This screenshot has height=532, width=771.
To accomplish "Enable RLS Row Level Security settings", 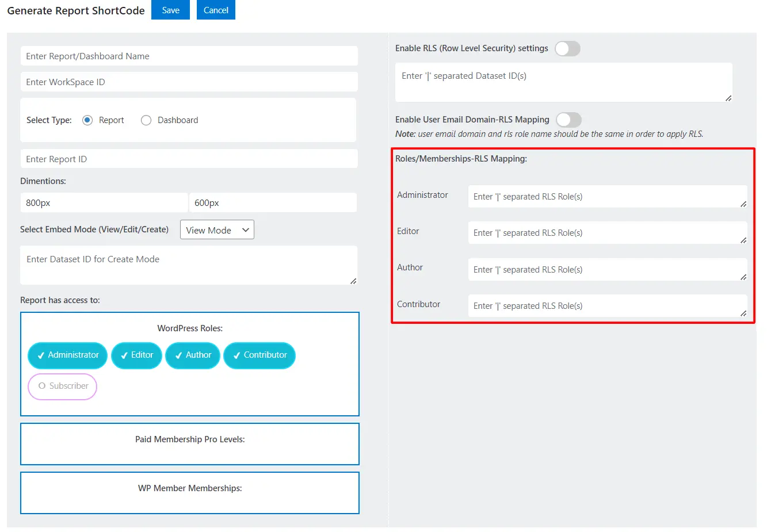I will (x=567, y=48).
